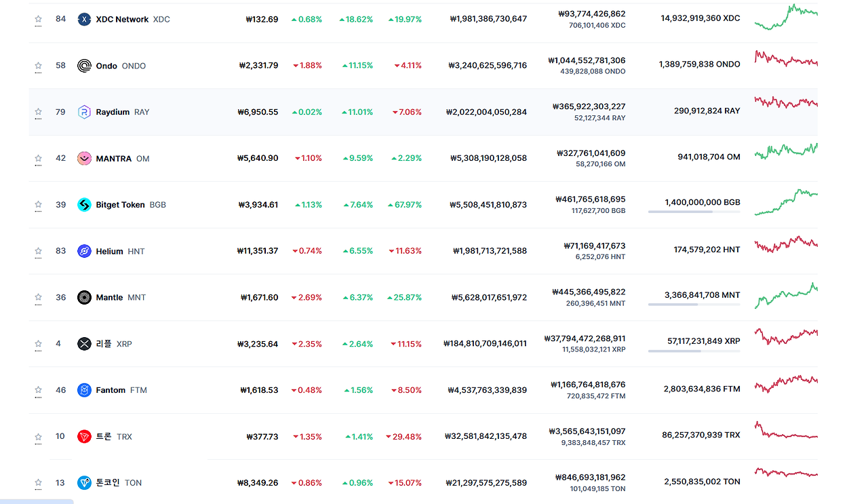
Task: Open Fantom volume ₩1,166,764,818,676
Action: click(588, 385)
